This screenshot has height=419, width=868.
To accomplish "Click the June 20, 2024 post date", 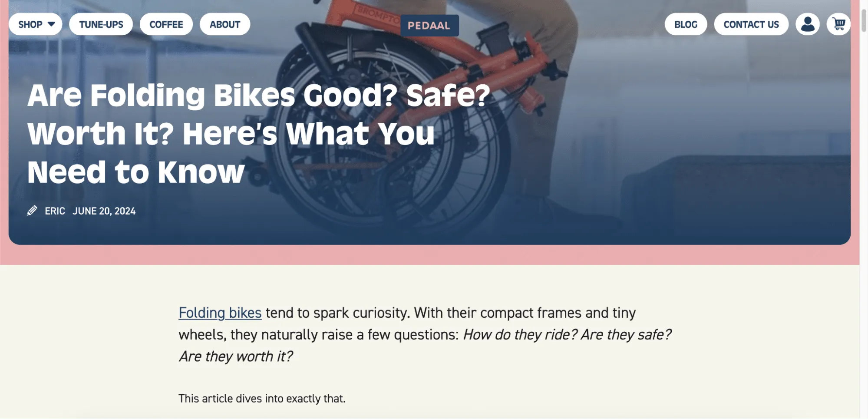I will pyautogui.click(x=104, y=211).
